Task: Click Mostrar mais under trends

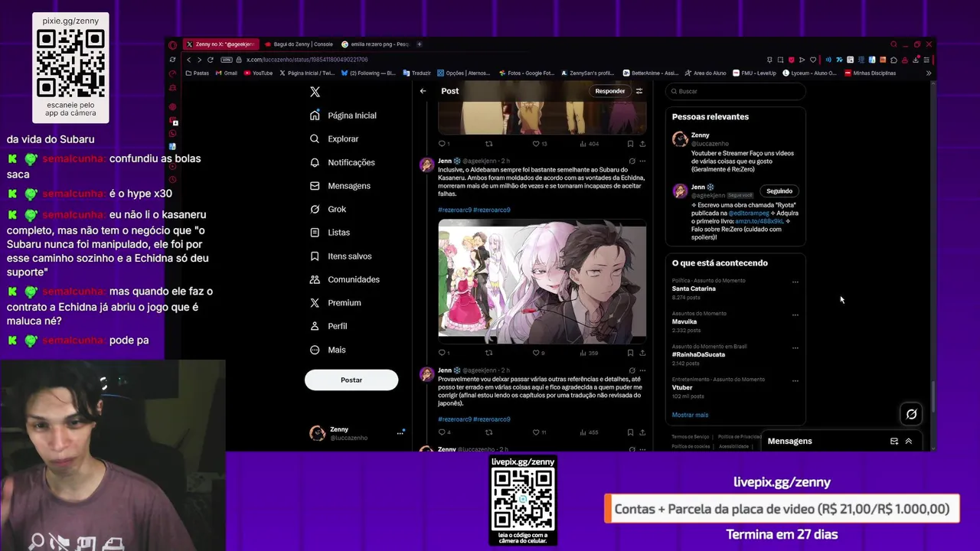Action: point(690,415)
